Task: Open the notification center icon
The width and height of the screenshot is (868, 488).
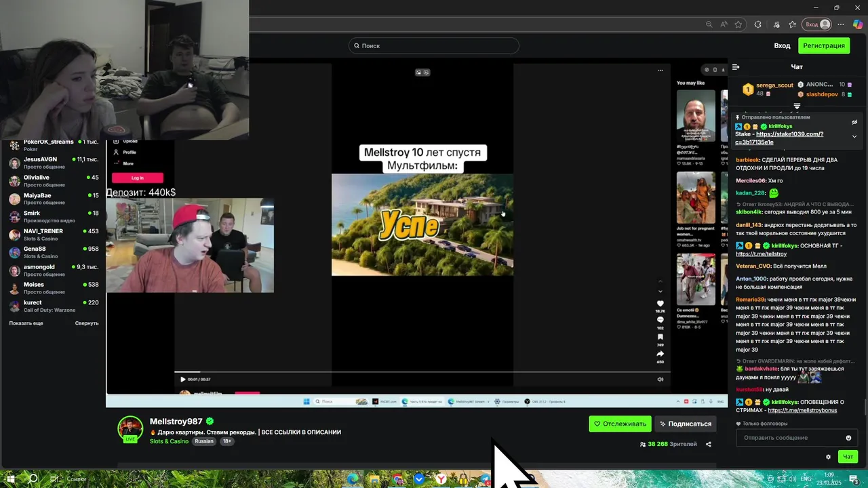Action: click(x=856, y=479)
